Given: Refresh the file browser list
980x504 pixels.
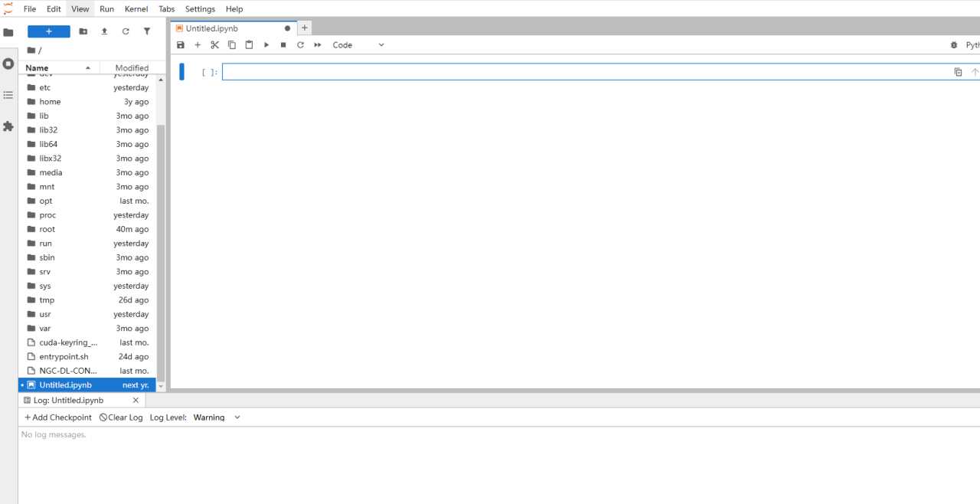Looking at the screenshot, I should 126,31.
